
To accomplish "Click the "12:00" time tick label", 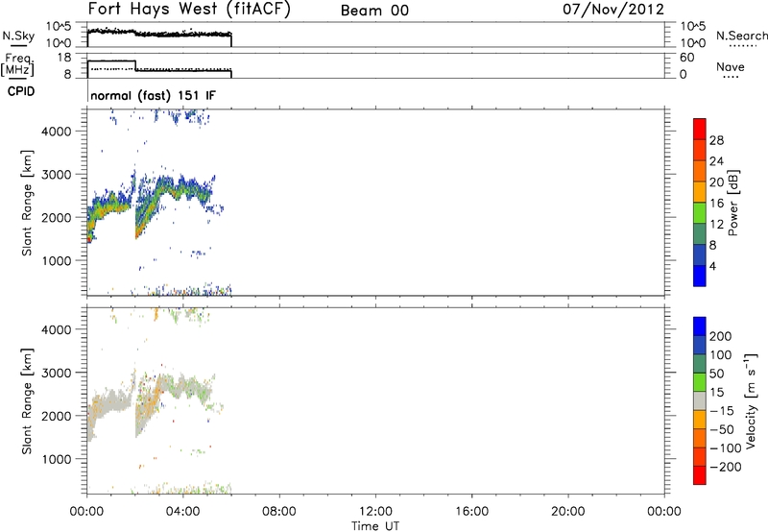I will pos(375,512).
